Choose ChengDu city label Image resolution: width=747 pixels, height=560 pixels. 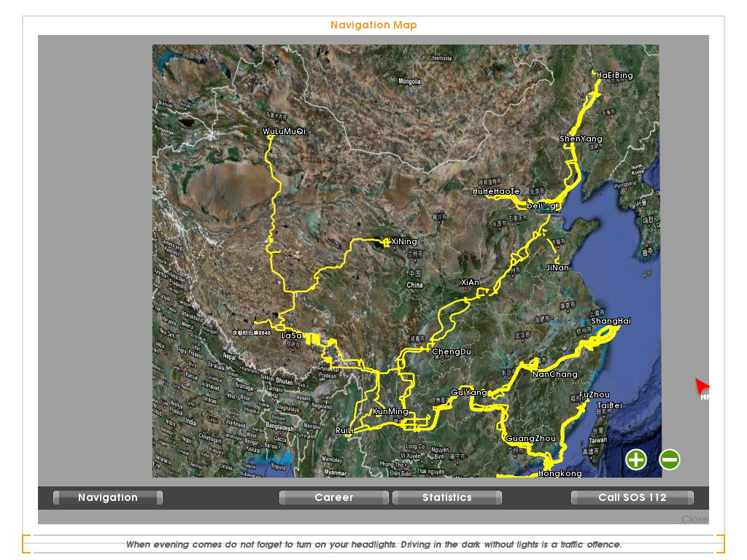point(451,352)
